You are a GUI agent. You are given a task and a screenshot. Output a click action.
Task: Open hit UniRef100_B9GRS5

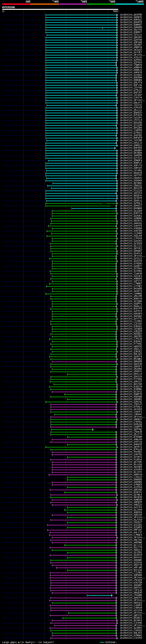(x=131, y=22)
